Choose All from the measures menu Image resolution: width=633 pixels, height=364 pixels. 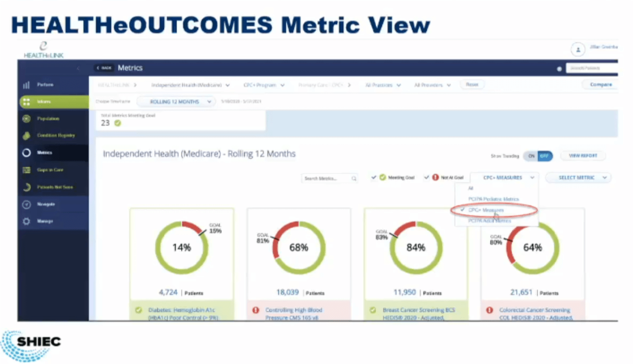[471, 188]
